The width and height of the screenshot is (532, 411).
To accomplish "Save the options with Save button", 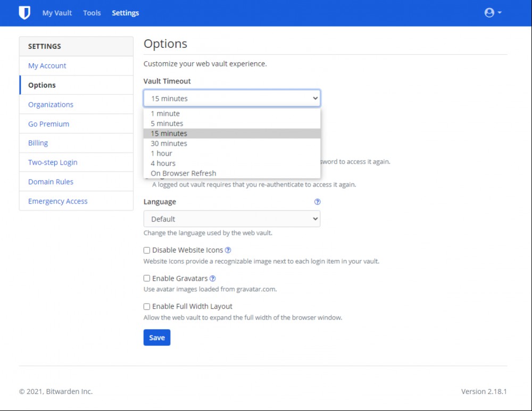I will point(157,338).
